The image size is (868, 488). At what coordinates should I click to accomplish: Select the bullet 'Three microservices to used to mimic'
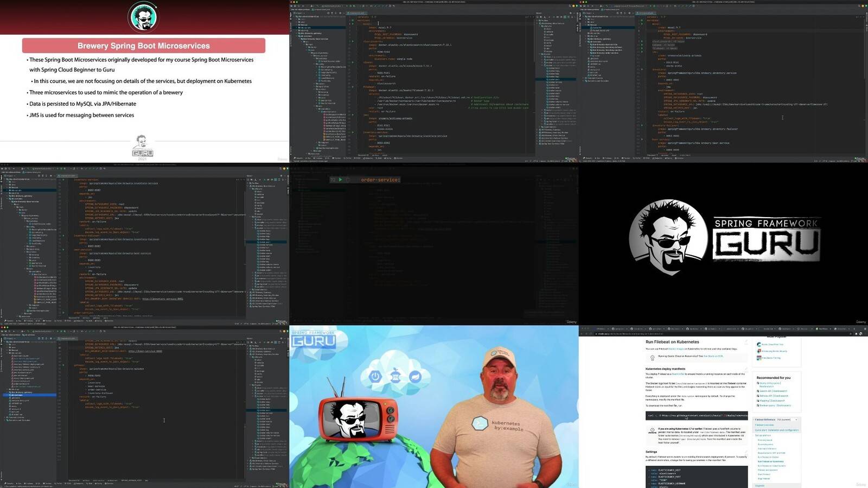pyautogui.click(x=105, y=92)
